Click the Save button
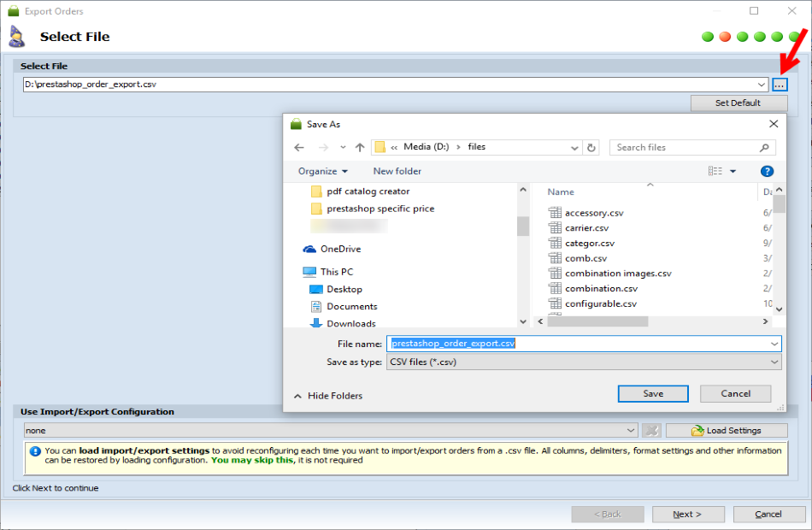The height and width of the screenshot is (530, 812). (x=653, y=394)
